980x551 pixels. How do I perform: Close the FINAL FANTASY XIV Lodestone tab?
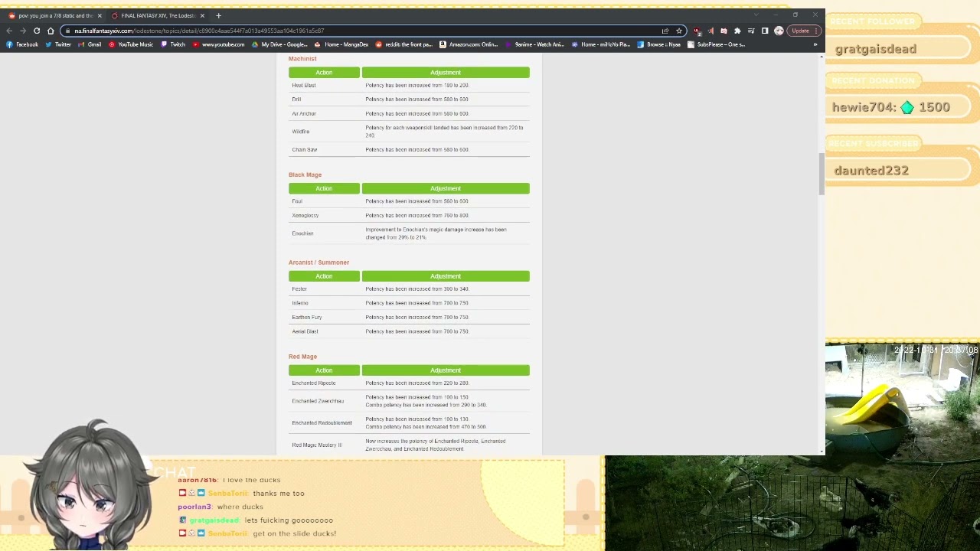coord(202,15)
